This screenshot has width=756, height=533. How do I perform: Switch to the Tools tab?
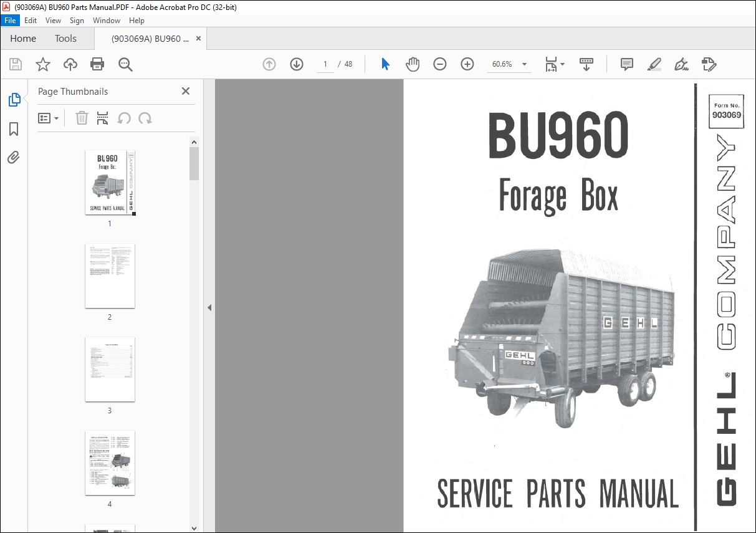tap(65, 39)
